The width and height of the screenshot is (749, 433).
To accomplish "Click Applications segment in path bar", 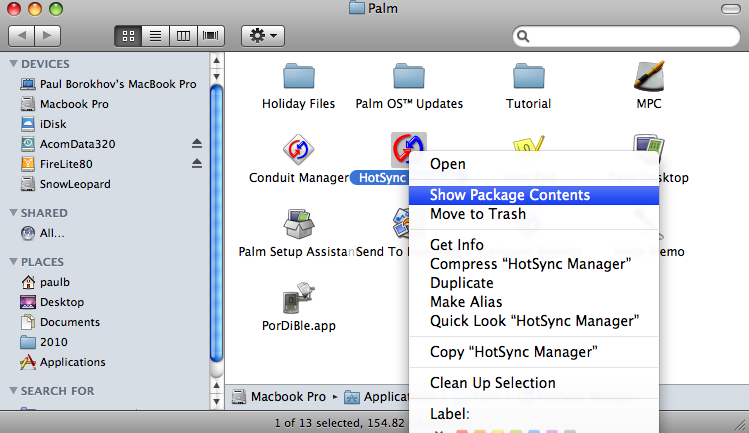I will pyautogui.click(x=376, y=397).
